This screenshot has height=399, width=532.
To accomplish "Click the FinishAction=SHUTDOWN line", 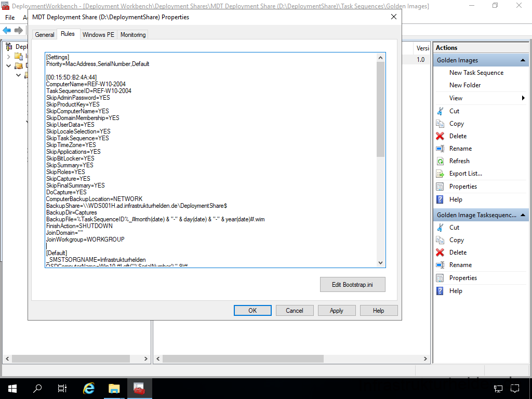I will click(x=79, y=226).
